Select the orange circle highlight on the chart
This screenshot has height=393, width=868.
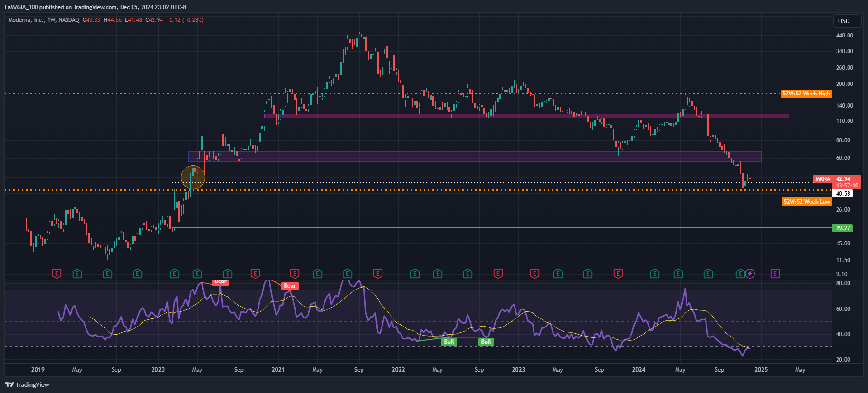193,178
